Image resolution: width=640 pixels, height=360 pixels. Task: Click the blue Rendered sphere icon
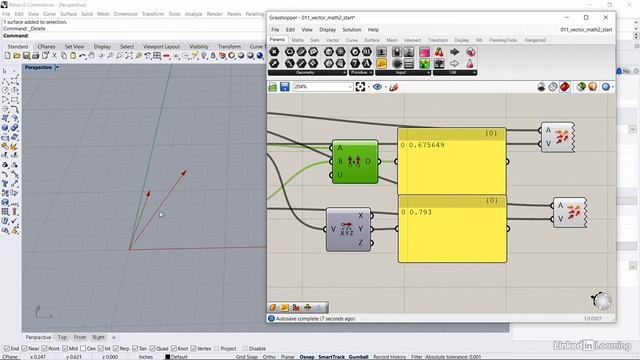(260, 56)
